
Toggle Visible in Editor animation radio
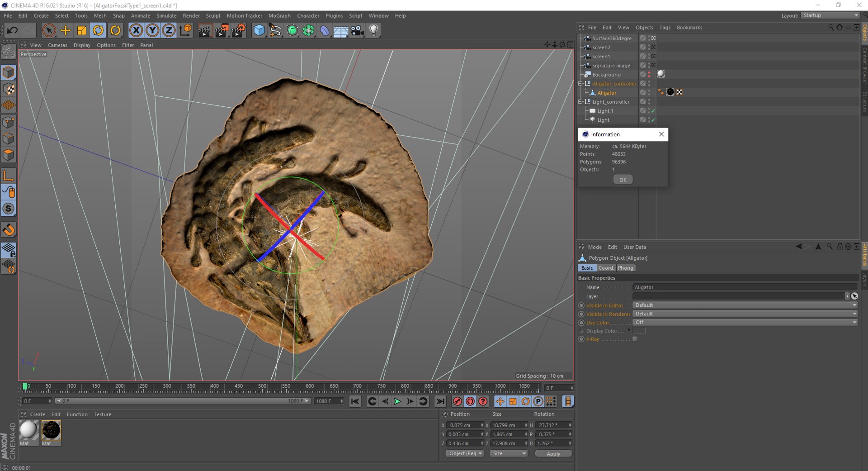(x=581, y=305)
